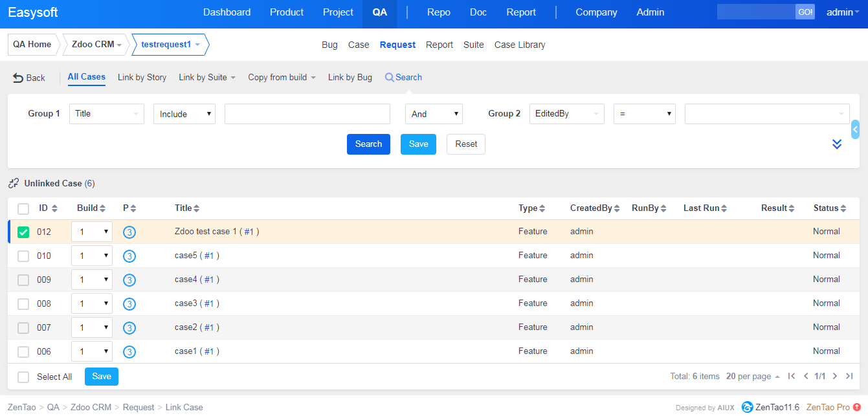This screenshot has height=418, width=868.
Task: Click the Group 1 Title value input field
Action: (307, 114)
